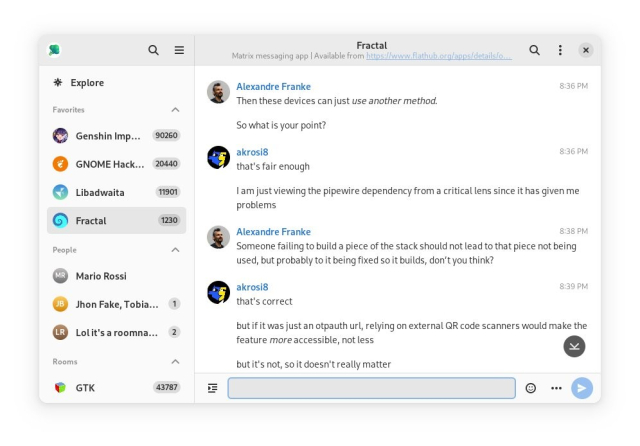640x446 pixels.
Task: Click message "but it's not, so it doesn't really matter"
Action: tap(313, 364)
